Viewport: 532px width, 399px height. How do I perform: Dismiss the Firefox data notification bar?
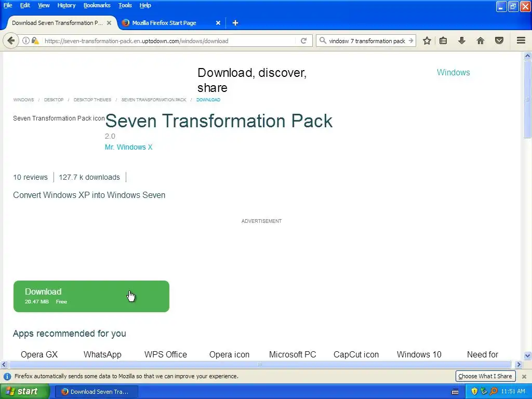click(524, 376)
